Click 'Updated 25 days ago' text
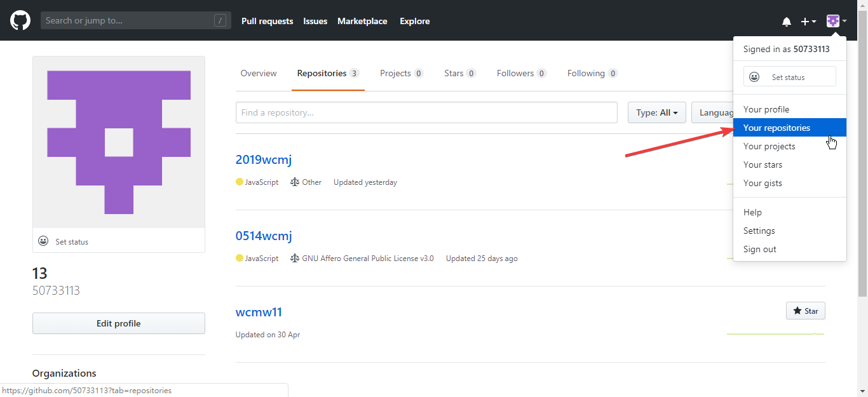 click(x=482, y=259)
